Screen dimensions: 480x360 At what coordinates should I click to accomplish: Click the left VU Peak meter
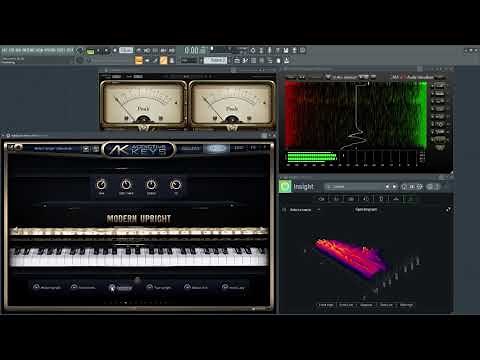pos(143,104)
